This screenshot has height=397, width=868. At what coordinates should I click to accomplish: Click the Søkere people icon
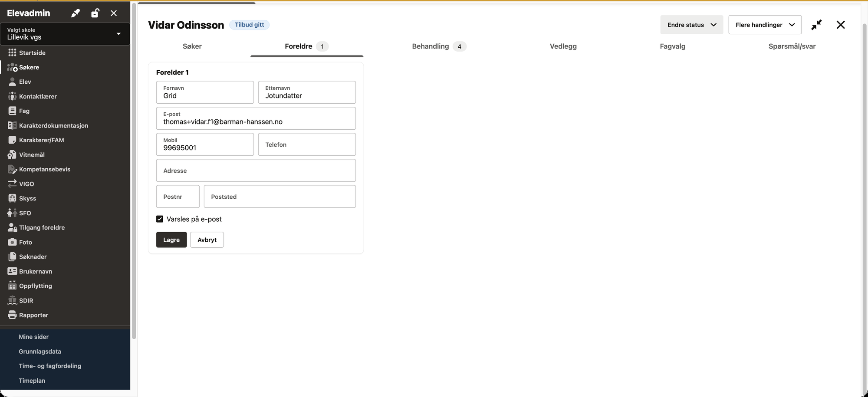tap(12, 67)
